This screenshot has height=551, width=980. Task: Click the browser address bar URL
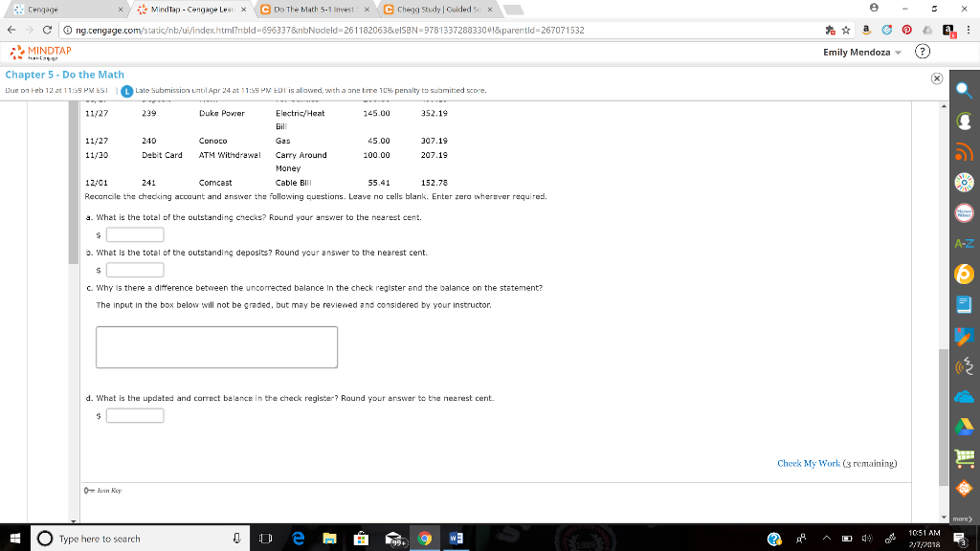tap(329, 30)
